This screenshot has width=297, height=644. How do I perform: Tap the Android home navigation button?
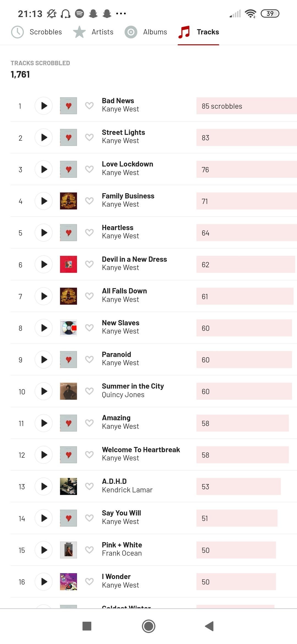tap(148, 626)
